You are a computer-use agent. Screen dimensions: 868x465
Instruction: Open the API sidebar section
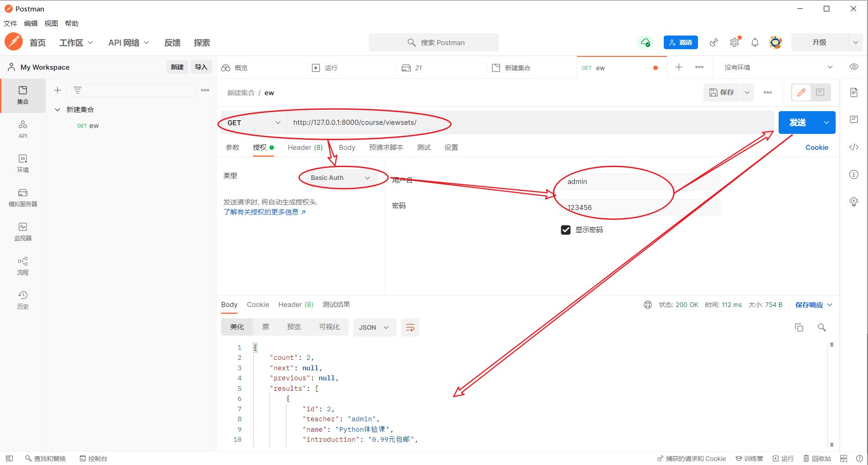[x=23, y=129]
